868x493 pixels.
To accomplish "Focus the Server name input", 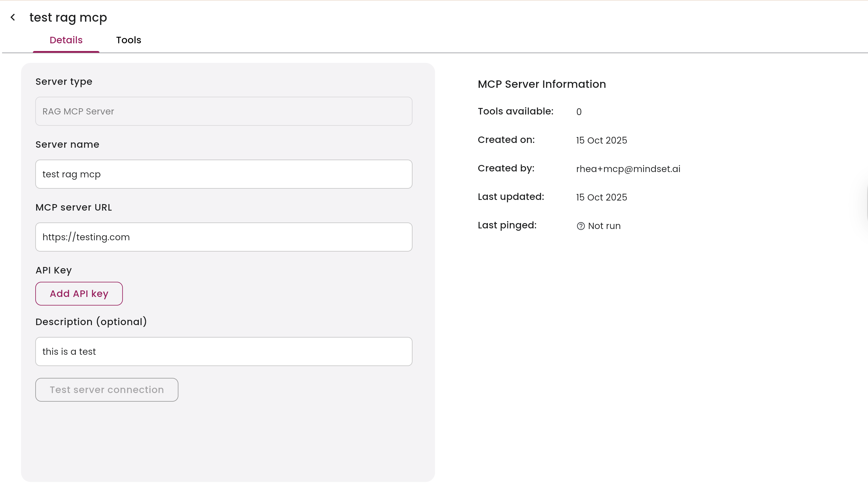I will pyautogui.click(x=224, y=174).
